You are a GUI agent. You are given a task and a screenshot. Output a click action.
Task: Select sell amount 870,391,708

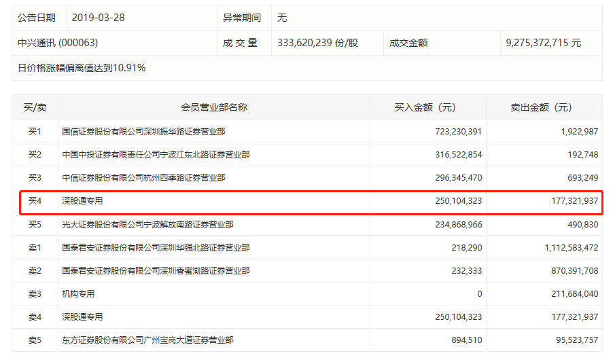tap(575, 271)
